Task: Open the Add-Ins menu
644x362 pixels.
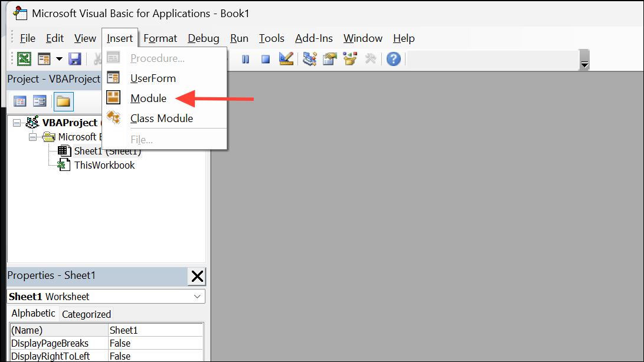Action: pos(314,38)
